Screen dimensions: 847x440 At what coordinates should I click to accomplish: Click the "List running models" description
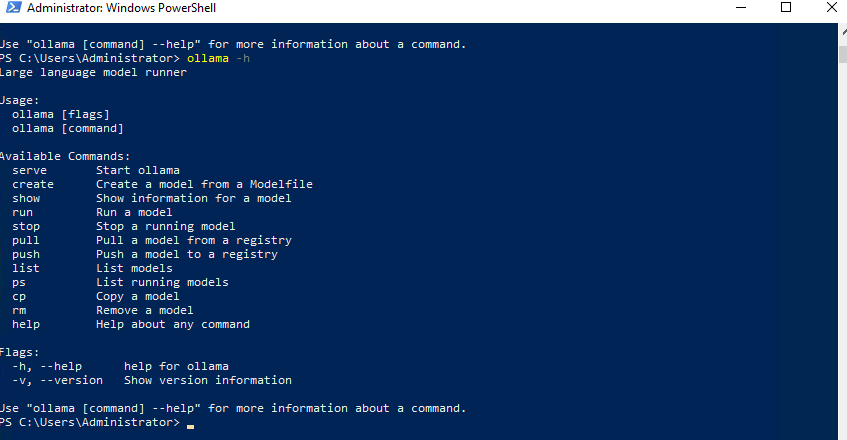click(162, 282)
